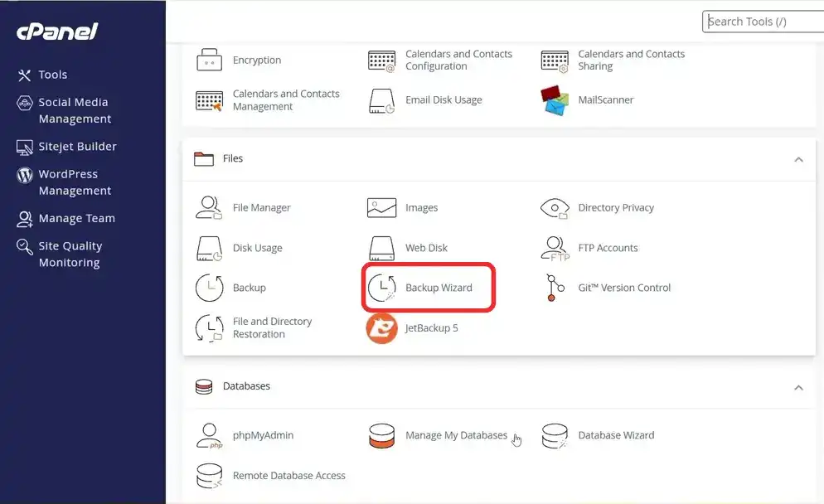Image resolution: width=824 pixels, height=504 pixels.
Task: Open the FTP Accounts icon
Action: 555,248
